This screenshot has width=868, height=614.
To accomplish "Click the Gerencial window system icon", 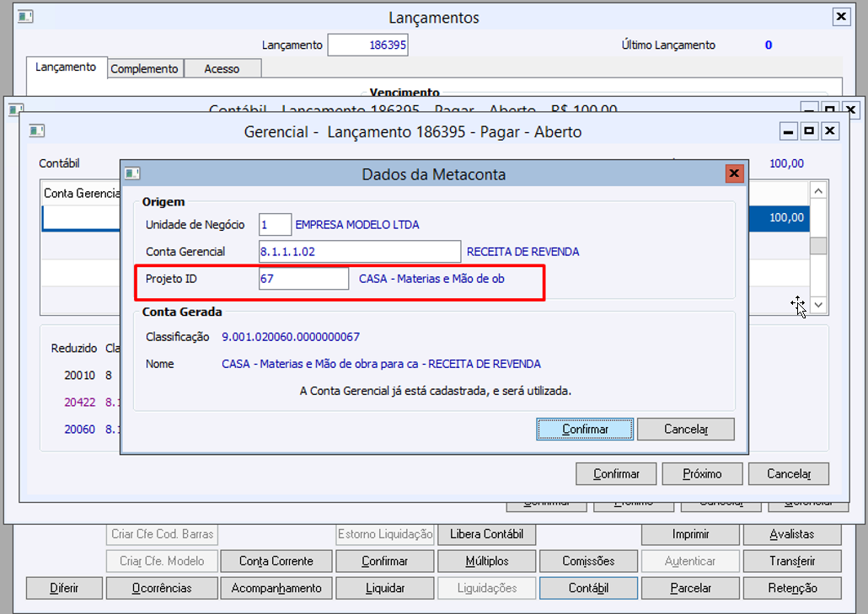I will (x=36, y=131).
